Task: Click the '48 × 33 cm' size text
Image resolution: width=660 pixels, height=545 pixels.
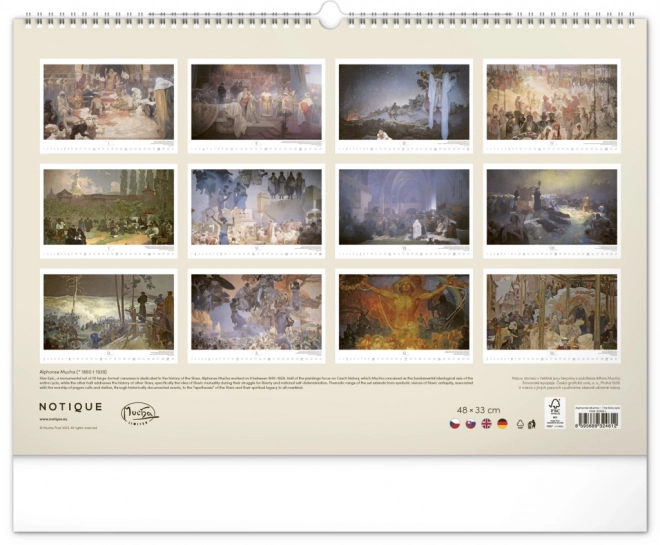Action: tap(479, 410)
